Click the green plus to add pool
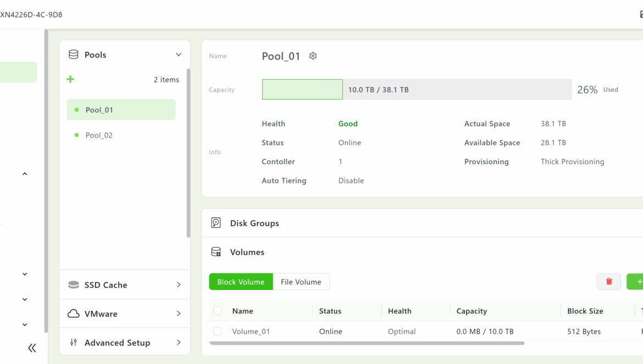The width and height of the screenshot is (643, 364). (70, 80)
